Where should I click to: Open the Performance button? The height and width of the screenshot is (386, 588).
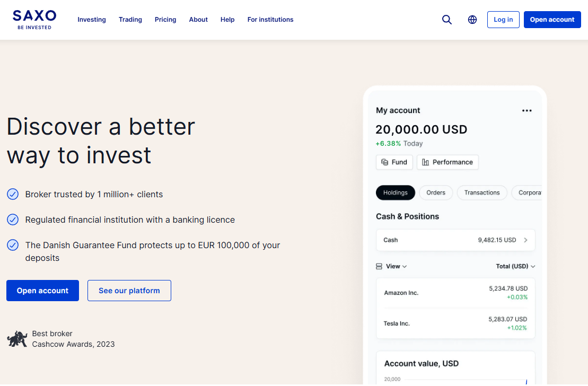click(447, 162)
